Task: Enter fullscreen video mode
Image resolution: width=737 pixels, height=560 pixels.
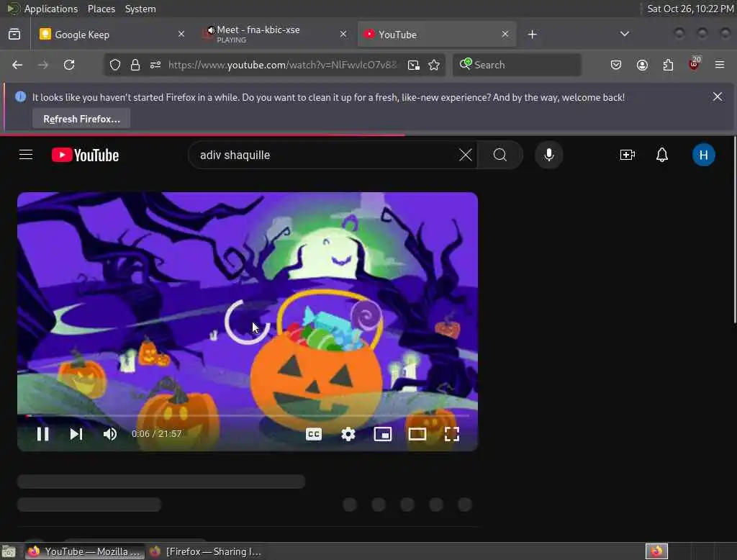Action: point(452,433)
